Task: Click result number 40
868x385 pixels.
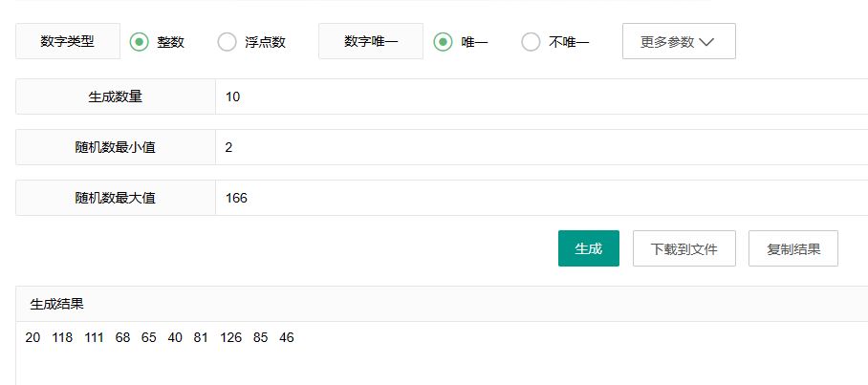Action: point(174,337)
